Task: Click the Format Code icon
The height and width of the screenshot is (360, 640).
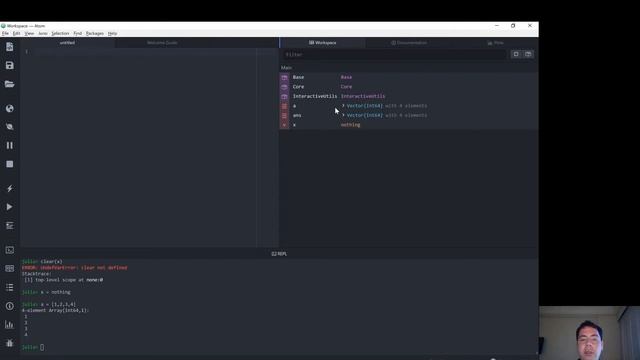Action: pos(9,226)
